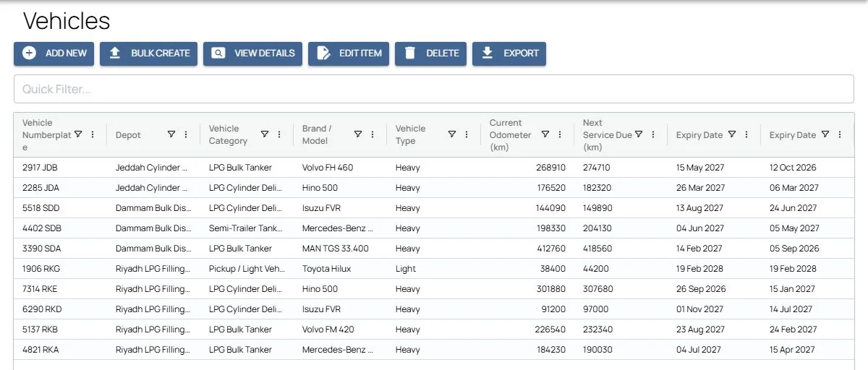Open View Details for the selected vehicle
868x370 pixels.
pyautogui.click(x=252, y=53)
